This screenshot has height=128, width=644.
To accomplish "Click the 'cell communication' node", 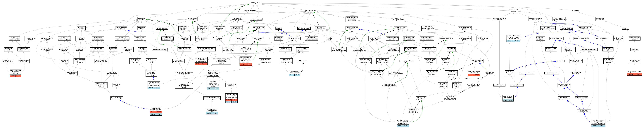I will tap(304, 28).
